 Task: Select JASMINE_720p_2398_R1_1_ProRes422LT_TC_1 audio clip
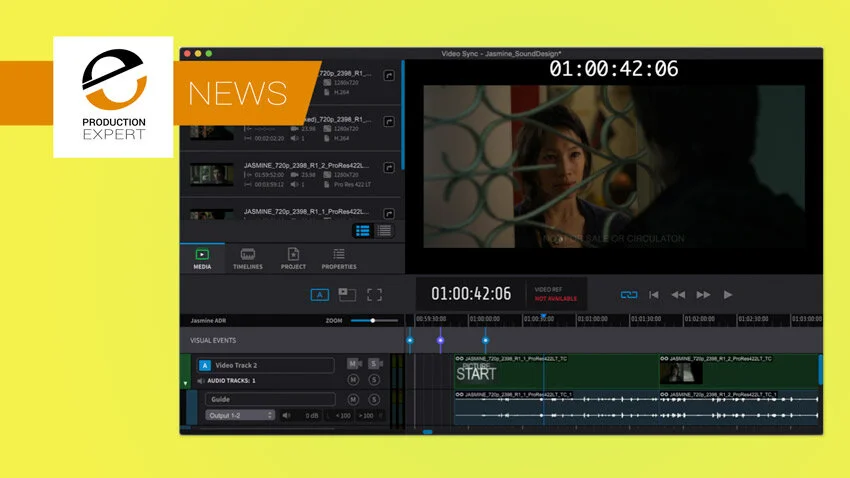(x=556, y=407)
